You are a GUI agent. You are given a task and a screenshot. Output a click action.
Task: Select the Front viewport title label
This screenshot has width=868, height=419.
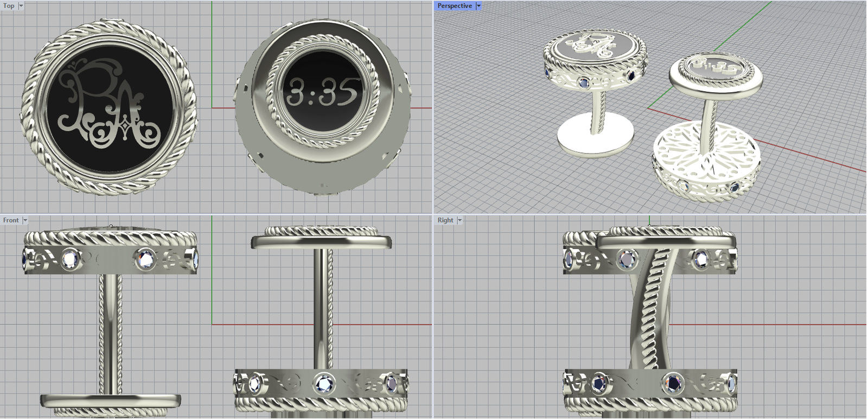tap(11, 220)
